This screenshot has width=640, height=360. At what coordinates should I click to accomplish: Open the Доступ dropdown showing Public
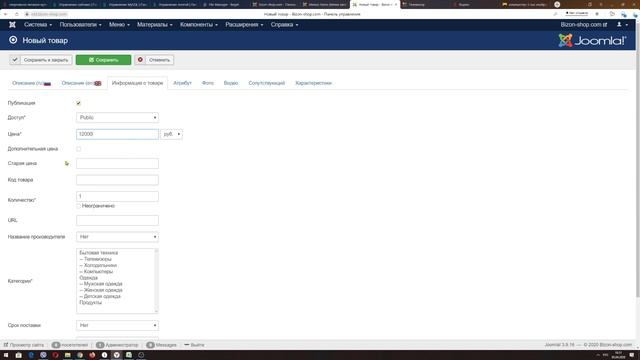(117, 118)
